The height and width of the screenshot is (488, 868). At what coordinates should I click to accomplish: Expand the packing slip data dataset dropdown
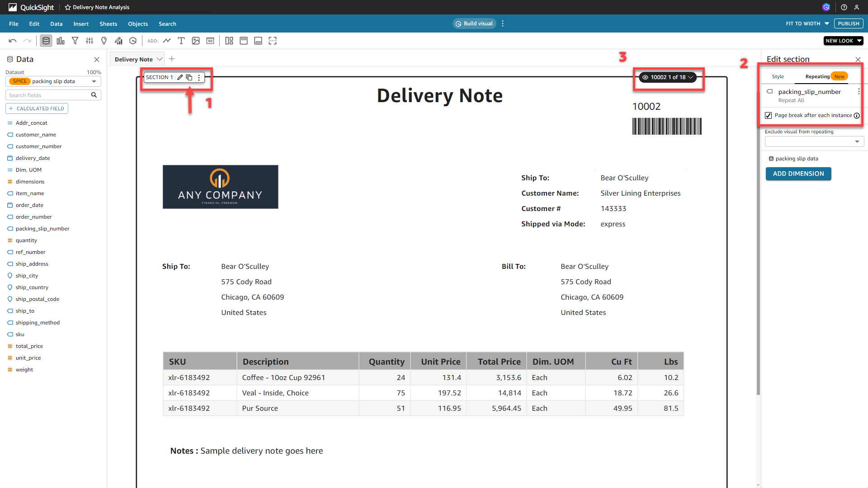pos(94,81)
